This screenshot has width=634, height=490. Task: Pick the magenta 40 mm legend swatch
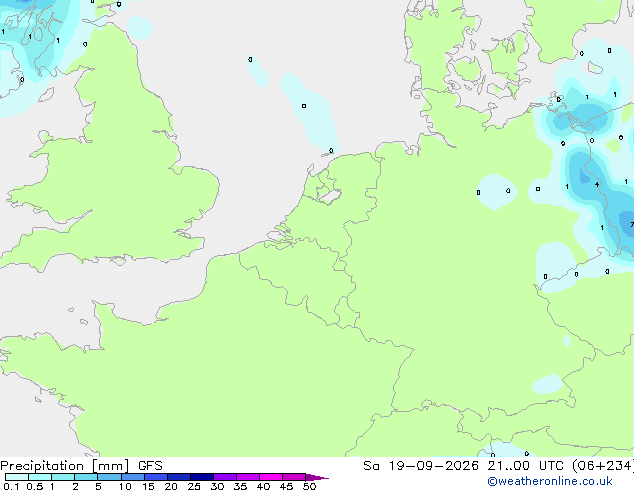coord(271,477)
